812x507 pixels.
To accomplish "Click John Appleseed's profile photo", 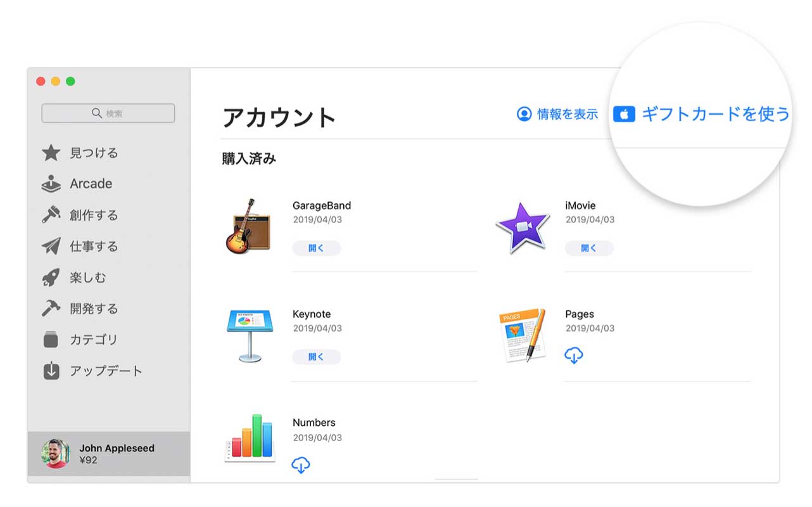I will point(55,454).
